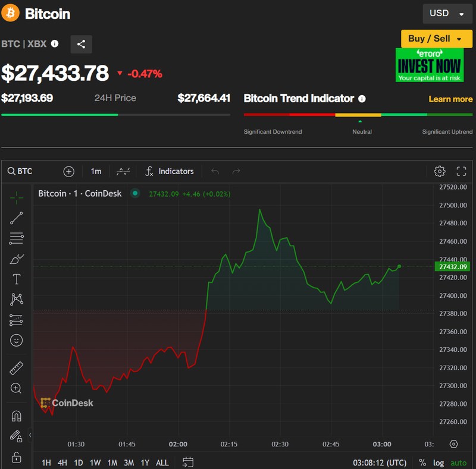Screen dimensions: 476x469
Task: Switch to the 1Y time range
Action: point(145,462)
